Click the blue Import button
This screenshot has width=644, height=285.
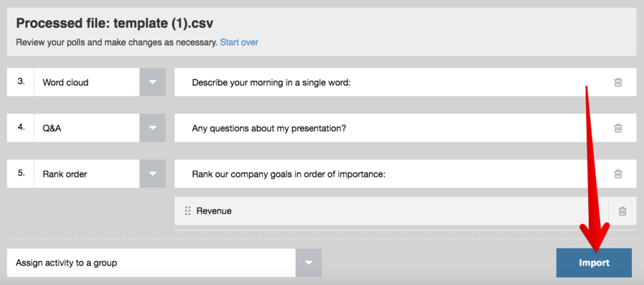pos(594,263)
